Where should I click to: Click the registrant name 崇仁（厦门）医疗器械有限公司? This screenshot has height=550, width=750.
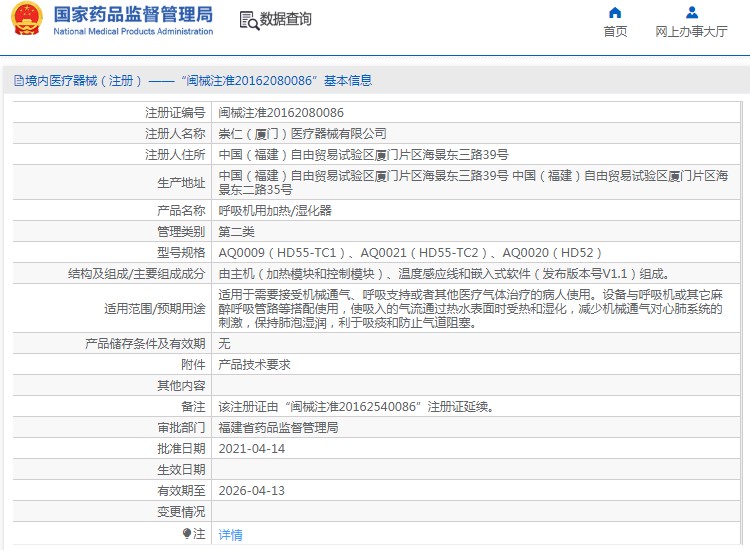coord(302,134)
